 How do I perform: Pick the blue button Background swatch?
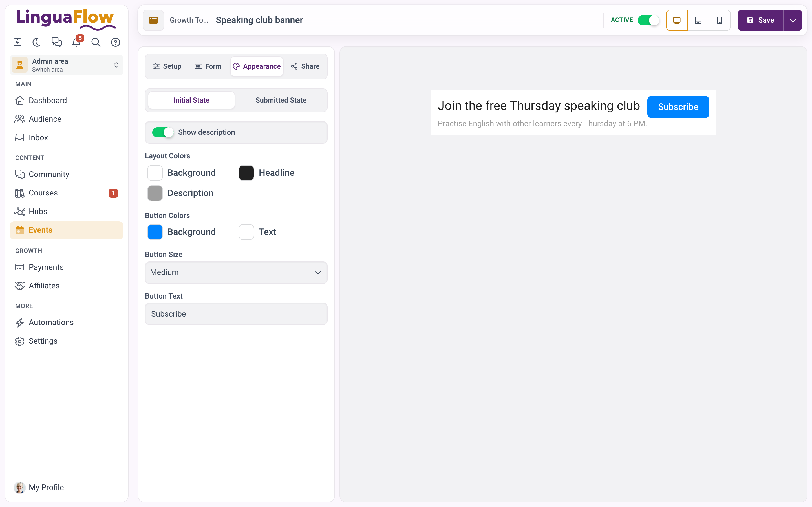click(x=155, y=232)
